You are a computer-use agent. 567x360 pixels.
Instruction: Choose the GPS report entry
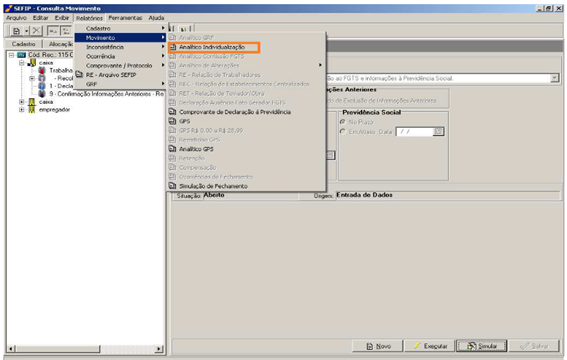(x=184, y=121)
